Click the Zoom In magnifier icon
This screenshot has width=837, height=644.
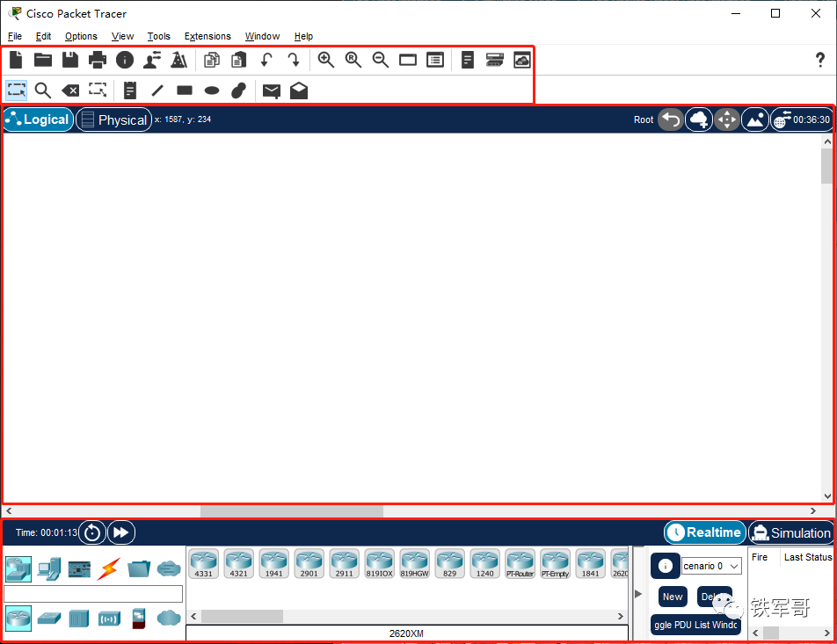[326, 60]
